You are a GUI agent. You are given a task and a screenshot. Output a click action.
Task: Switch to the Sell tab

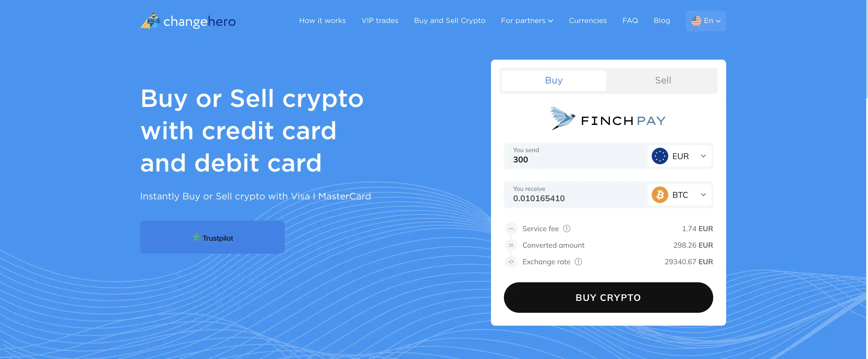(x=662, y=80)
